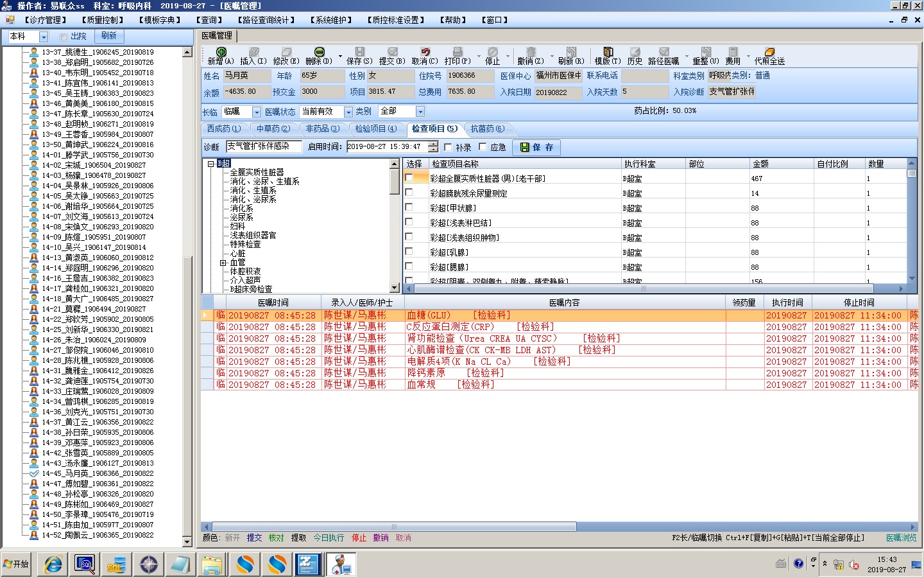Open the dropdown arrow next to 停止
The height and width of the screenshot is (578, 924).
tap(507, 56)
